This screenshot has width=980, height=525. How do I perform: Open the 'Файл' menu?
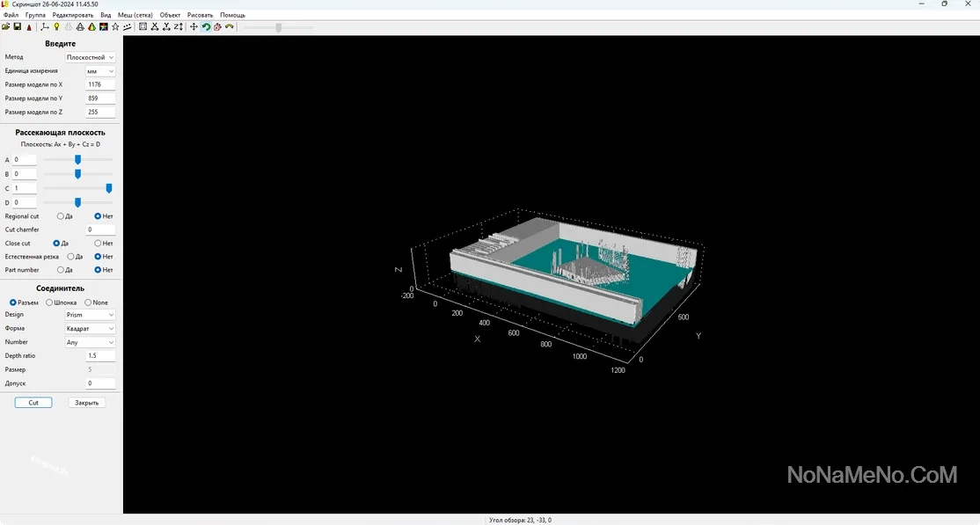point(11,15)
